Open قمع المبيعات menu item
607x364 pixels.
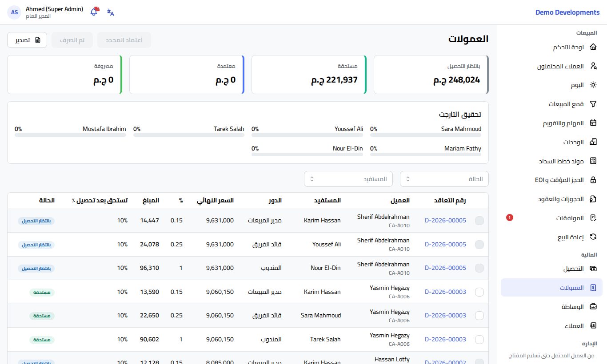(x=551, y=104)
